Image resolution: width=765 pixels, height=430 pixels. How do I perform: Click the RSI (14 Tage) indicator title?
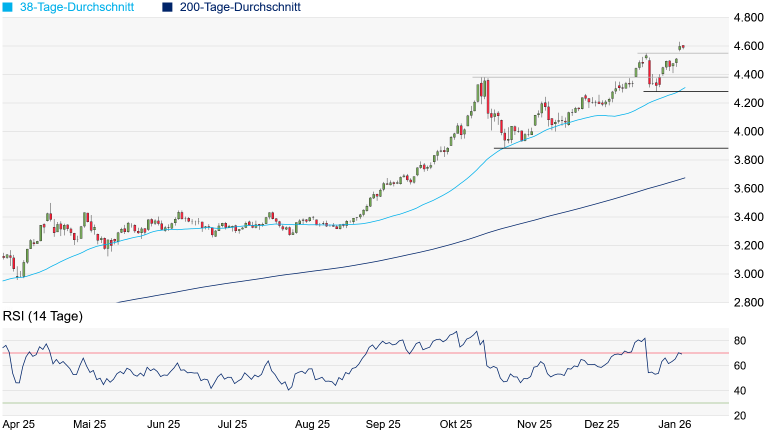coord(43,317)
